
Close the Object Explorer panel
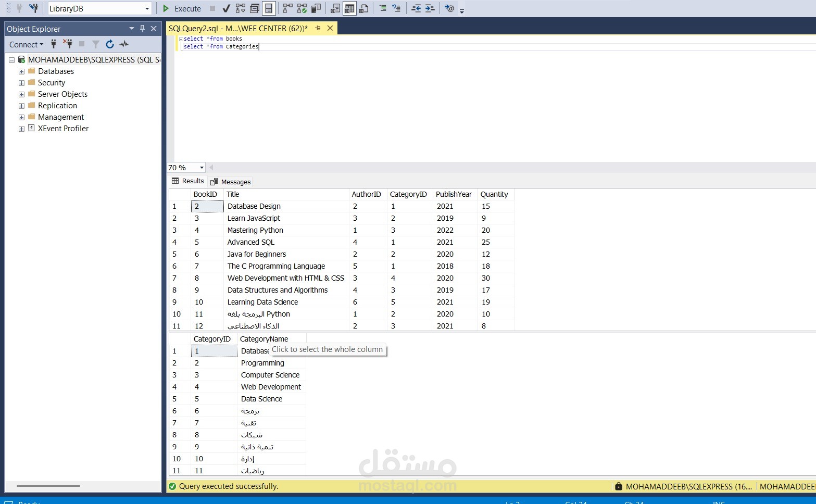click(x=154, y=29)
